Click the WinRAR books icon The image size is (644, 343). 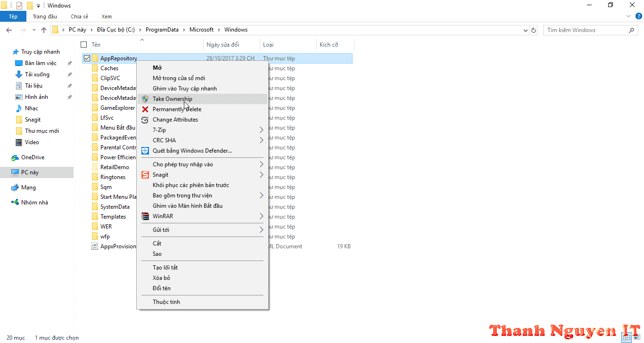coord(145,216)
